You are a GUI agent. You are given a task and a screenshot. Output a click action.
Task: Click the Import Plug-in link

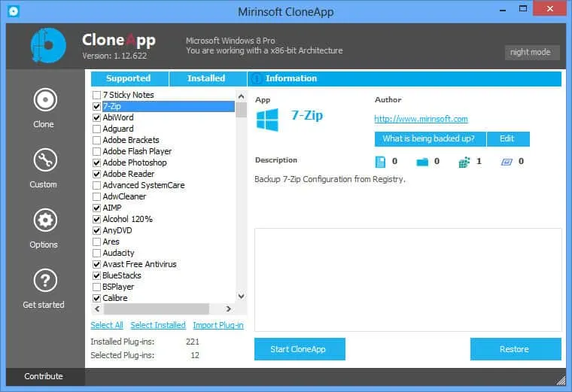[x=218, y=325]
